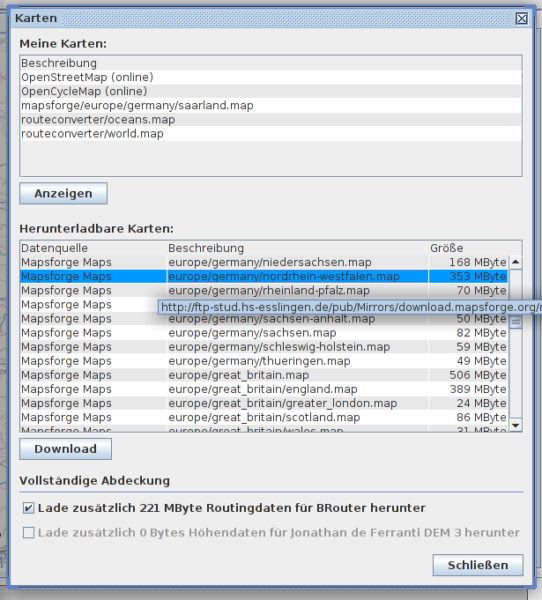This screenshot has width=542, height=600.
Task: Select routeconverter/world.map entry
Action: (x=271, y=134)
